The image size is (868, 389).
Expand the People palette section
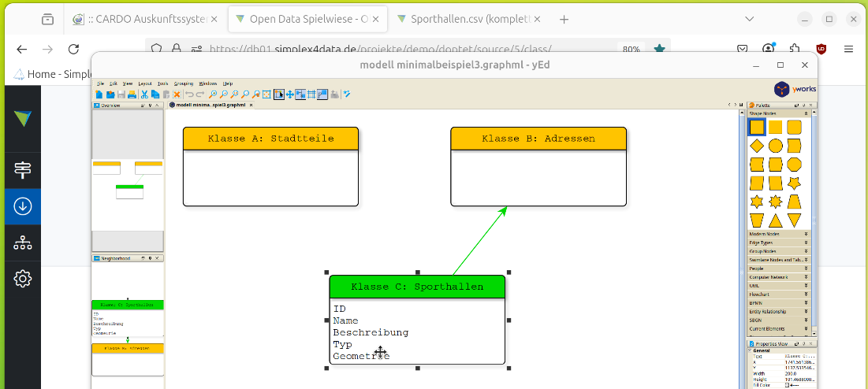780,269
